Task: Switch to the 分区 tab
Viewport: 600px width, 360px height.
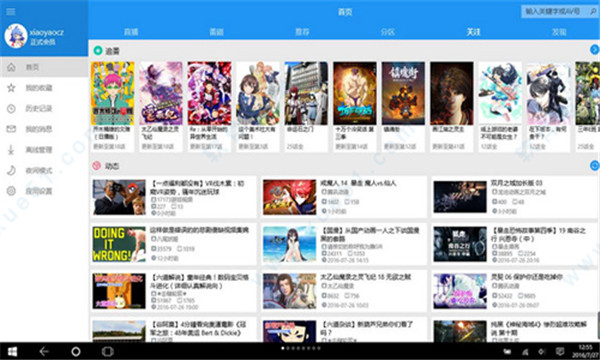Action: (x=388, y=32)
